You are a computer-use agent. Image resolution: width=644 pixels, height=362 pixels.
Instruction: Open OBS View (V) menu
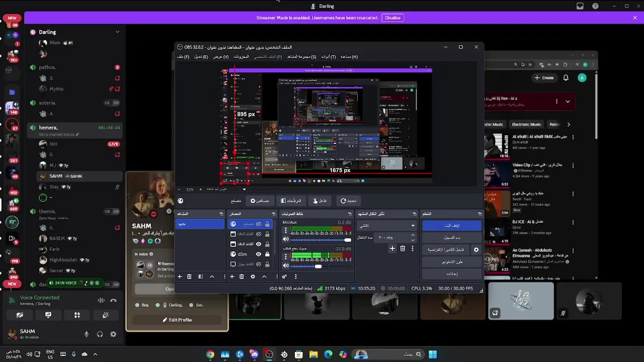pyautogui.click(x=221, y=57)
